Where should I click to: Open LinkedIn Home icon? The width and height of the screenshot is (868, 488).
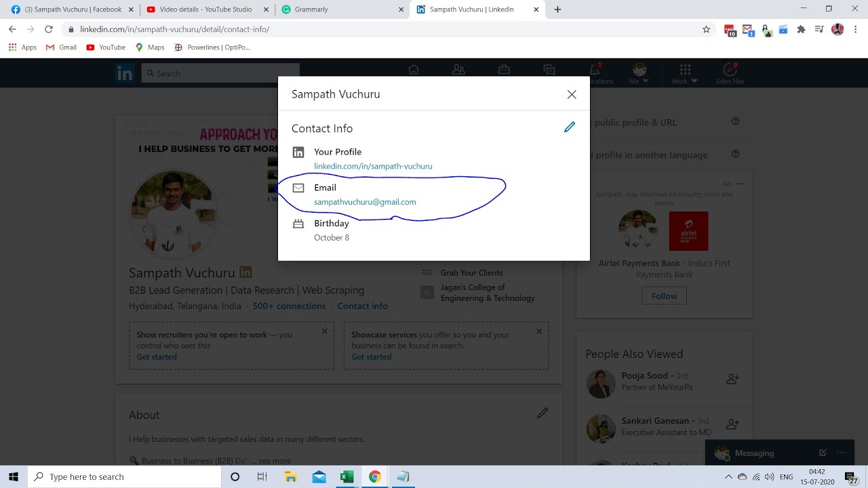[414, 70]
